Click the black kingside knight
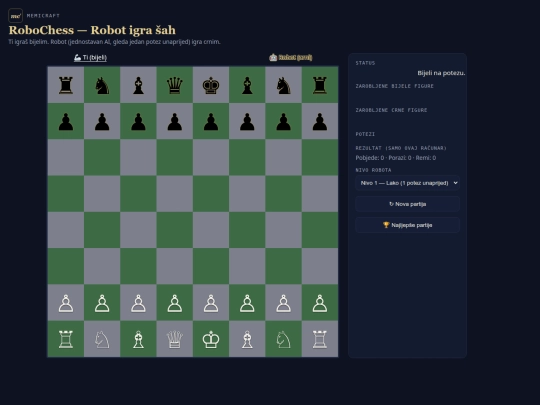Image resolution: width=540 pixels, height=405 pixels. pyautogui.click(x=283, y=85)
